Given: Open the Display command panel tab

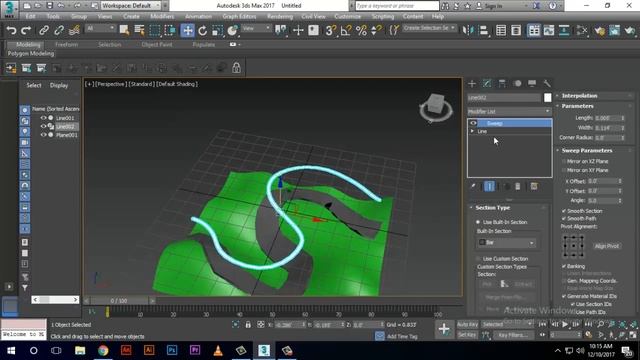Looking at the screenshot, I should (x=532, y=84).
